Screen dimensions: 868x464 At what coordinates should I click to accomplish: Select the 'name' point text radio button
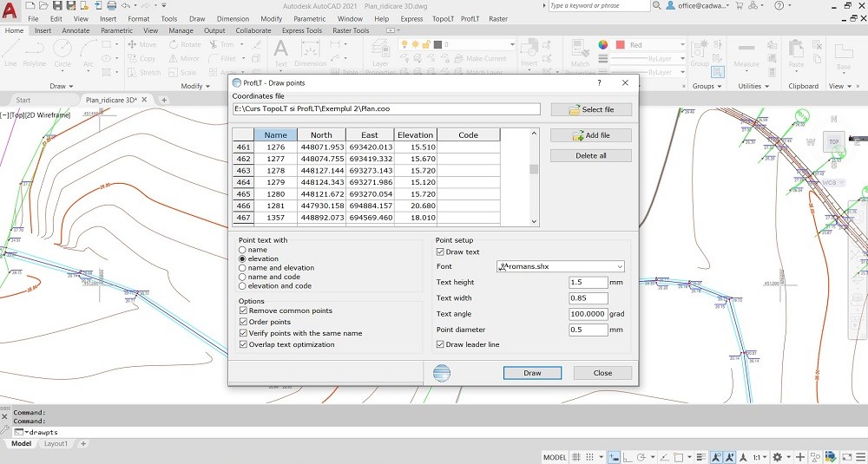[242, 250]
